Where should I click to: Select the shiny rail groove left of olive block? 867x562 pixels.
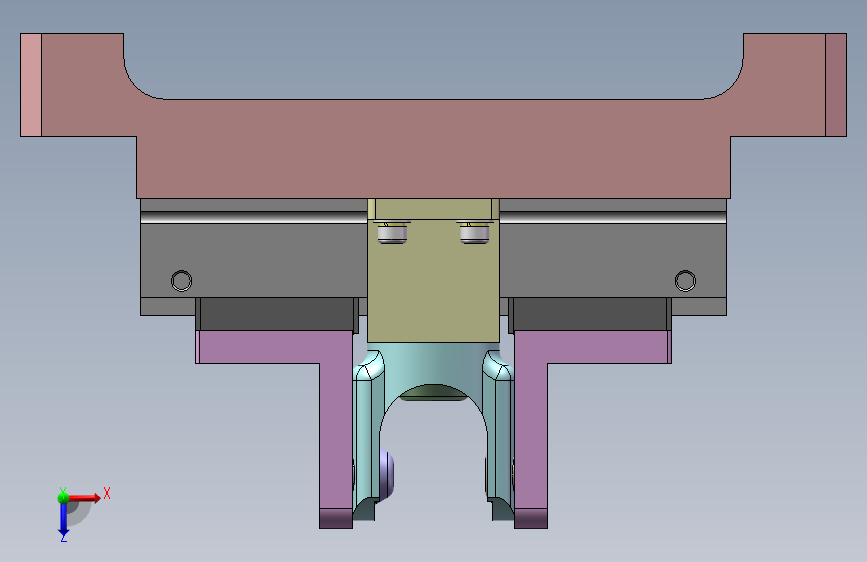coord(254,217)
